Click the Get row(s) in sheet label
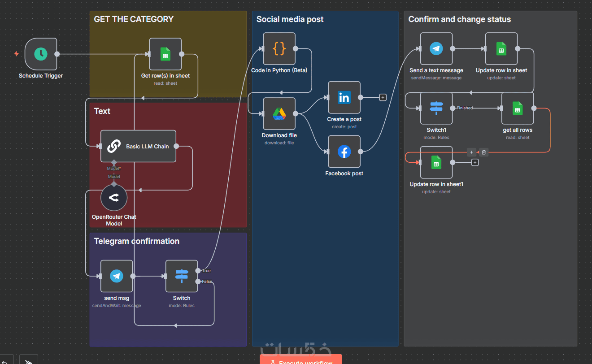This screenshot has width=592, height=364. click(165, 76)
